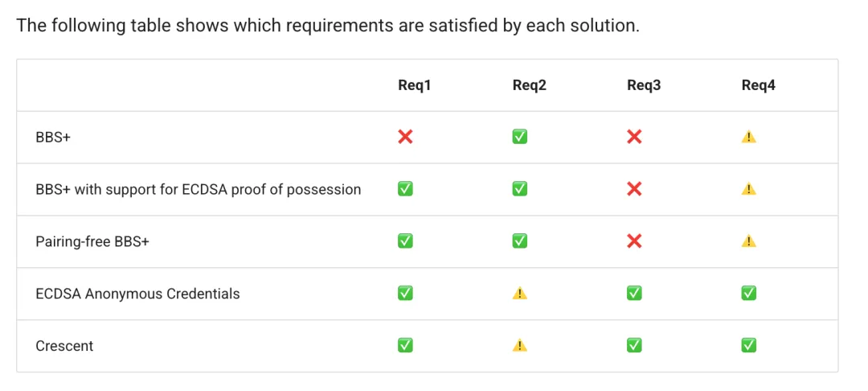The image size is (868, 391).
Task: Click ECDSA proof of possession Req4 warning icon
Action: 749,189
